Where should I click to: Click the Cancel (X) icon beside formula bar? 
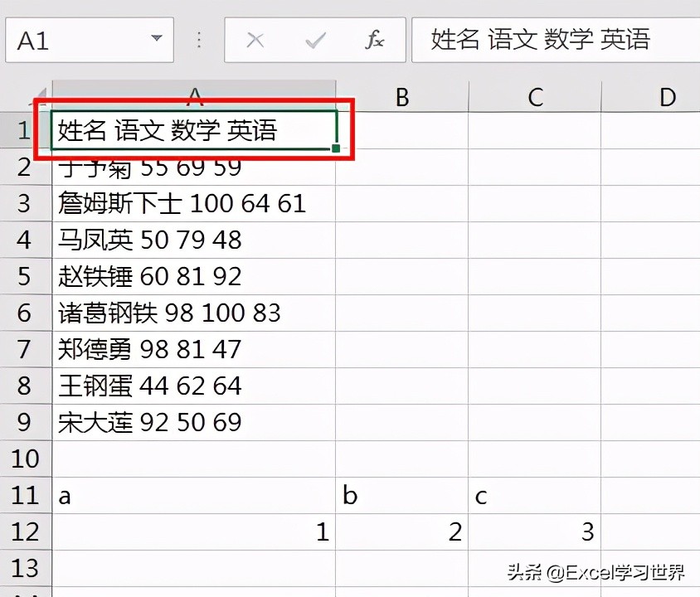point(256,39)
